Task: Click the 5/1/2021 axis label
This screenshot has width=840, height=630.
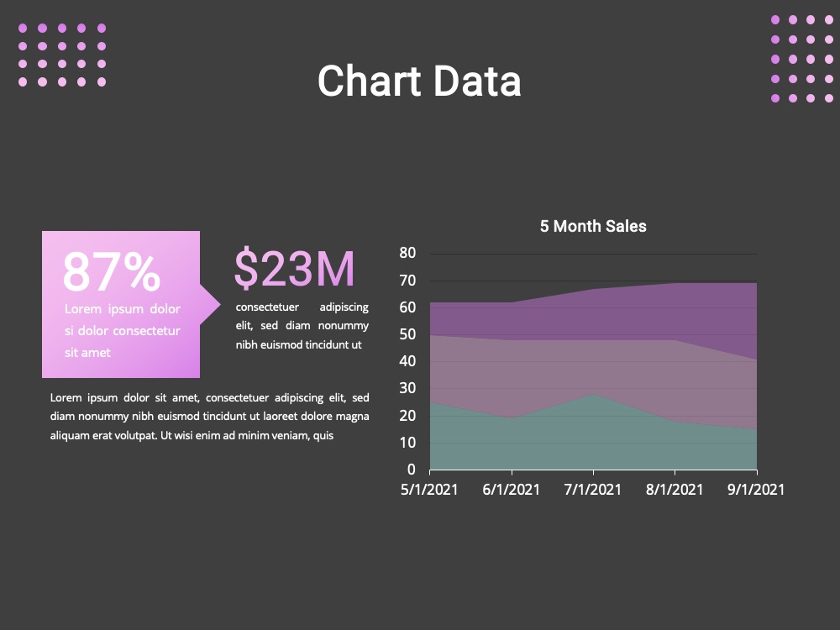Action: tap(429, 490)
